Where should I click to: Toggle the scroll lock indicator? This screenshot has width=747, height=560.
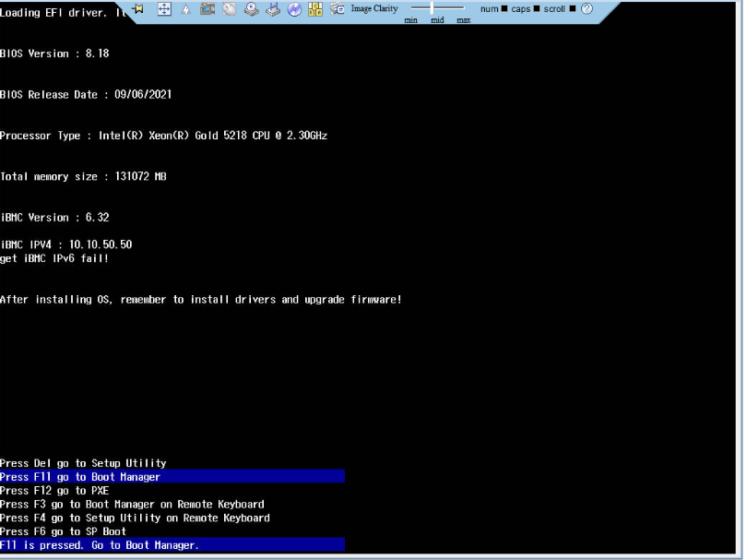pyautogui.click(x=573, y=9)
